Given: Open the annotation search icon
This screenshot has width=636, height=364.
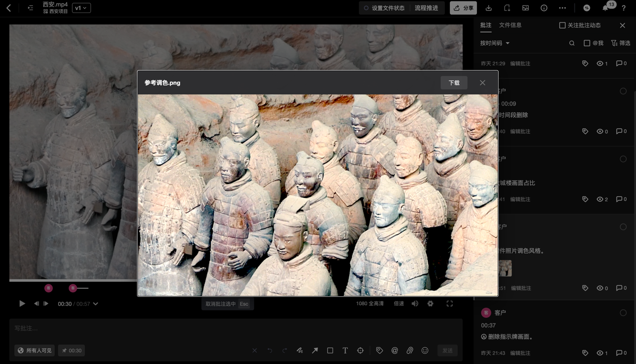Looking at the screenshot, I should pos(572,43).
